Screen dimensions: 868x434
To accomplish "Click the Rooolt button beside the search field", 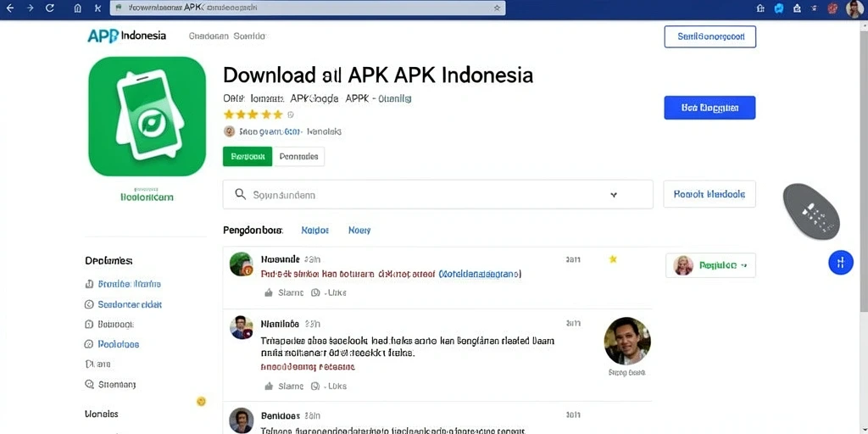I will [709, 194].
